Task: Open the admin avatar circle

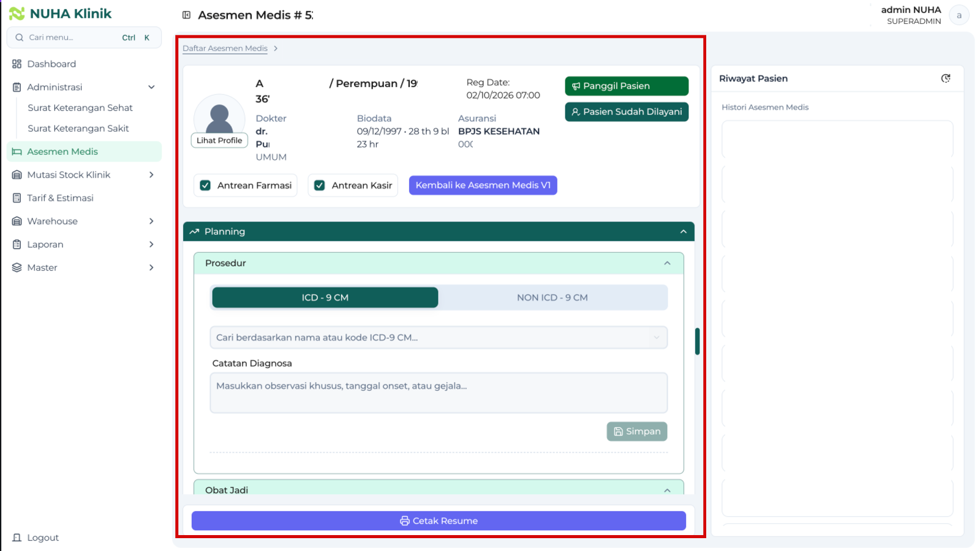Action: pyautogui.click(x=959, y=15)
